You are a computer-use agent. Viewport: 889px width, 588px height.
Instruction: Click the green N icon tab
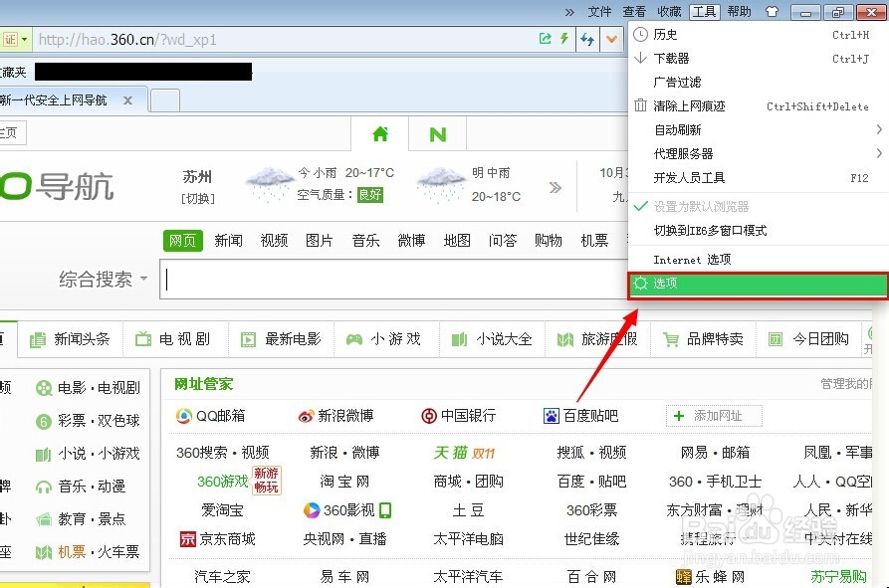tap(438, 134)
